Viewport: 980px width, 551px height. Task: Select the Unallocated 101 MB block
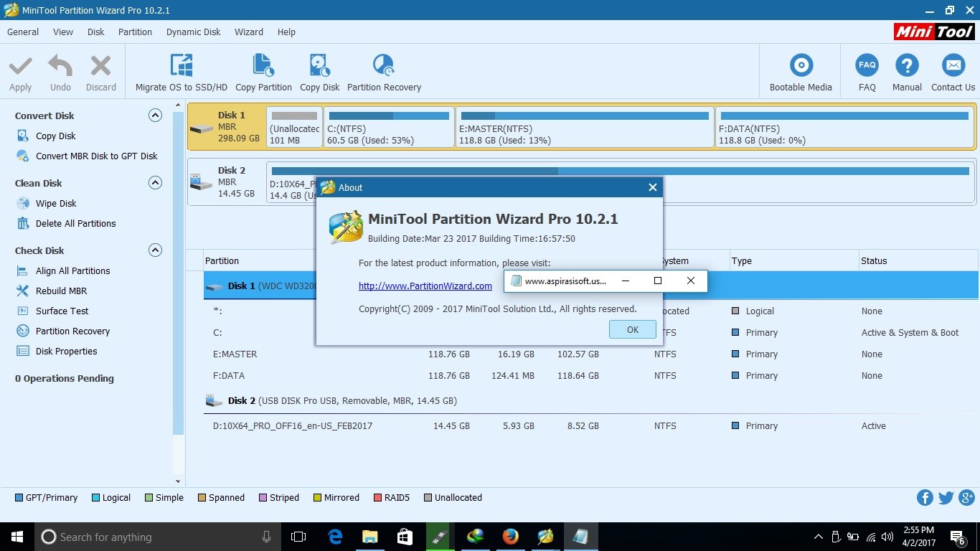(x=294, y=128)
